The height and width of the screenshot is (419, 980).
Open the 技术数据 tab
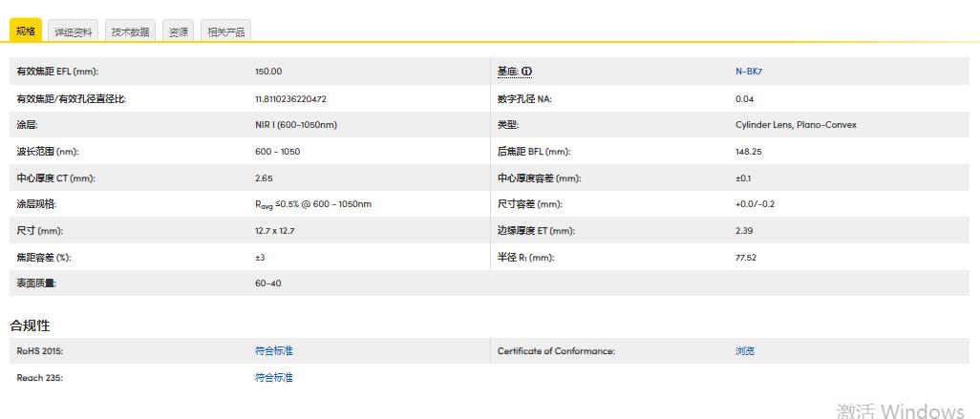[130, 31]
